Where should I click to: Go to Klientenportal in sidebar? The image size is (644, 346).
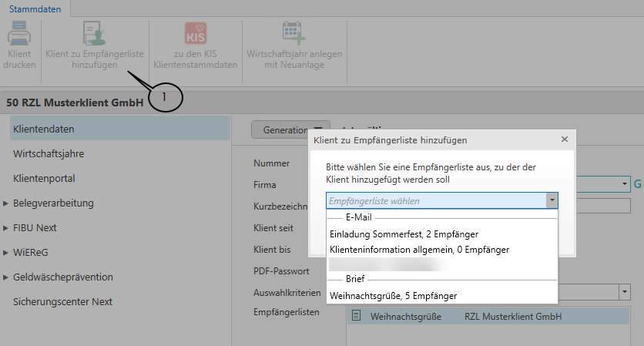pyautogui.click(x=47, y=178)
